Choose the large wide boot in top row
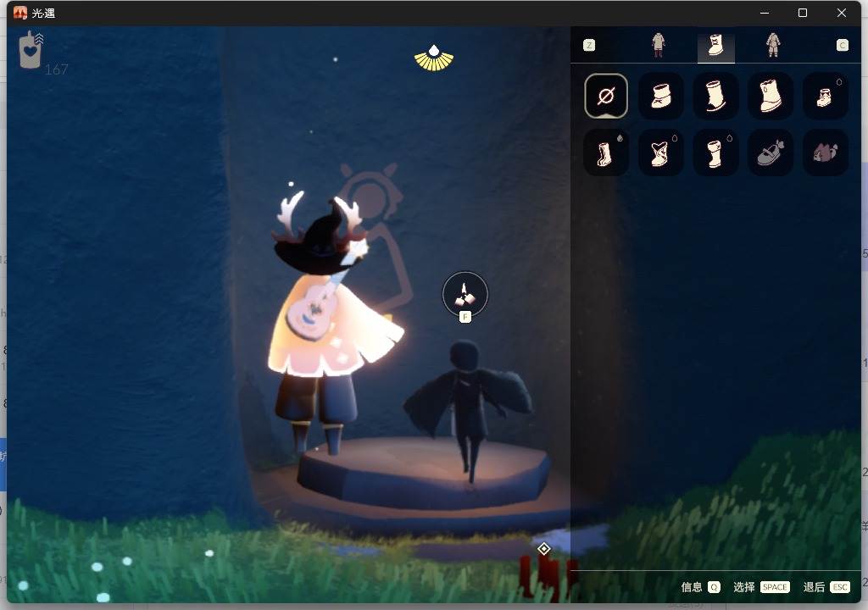Image resolution: width=868 pixels, height=610 pixels. 770,96
